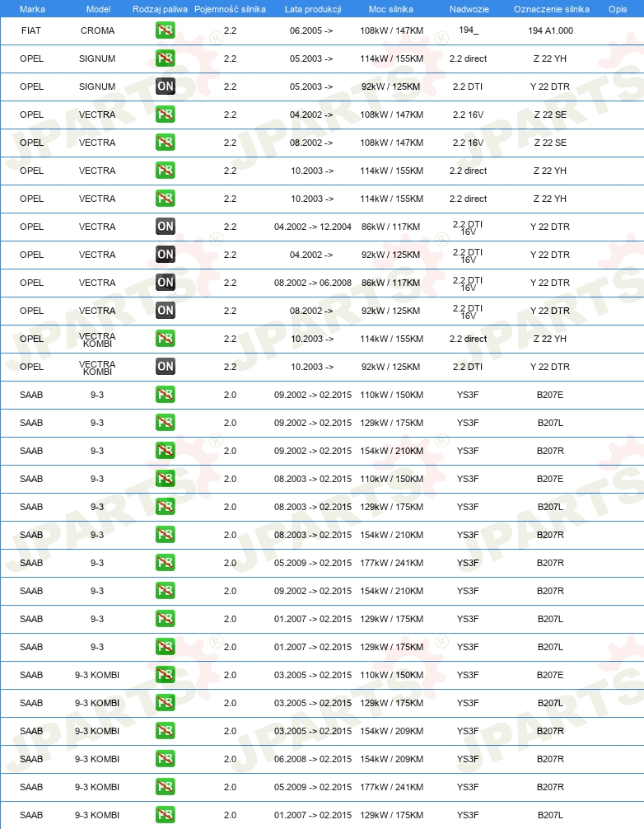Click the FIAT brand cell
Image resolution: width=644 pixels, height=829 pixels.
click(x=31, y=30)
